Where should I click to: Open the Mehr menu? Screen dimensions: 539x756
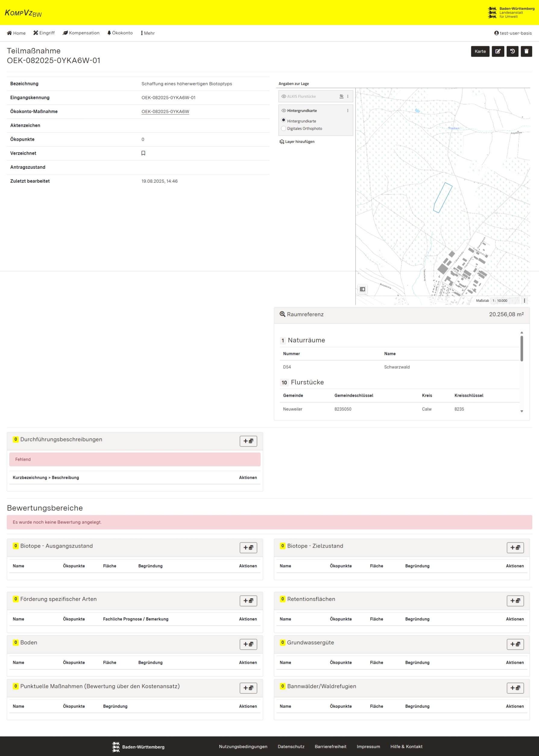point(148,33)
